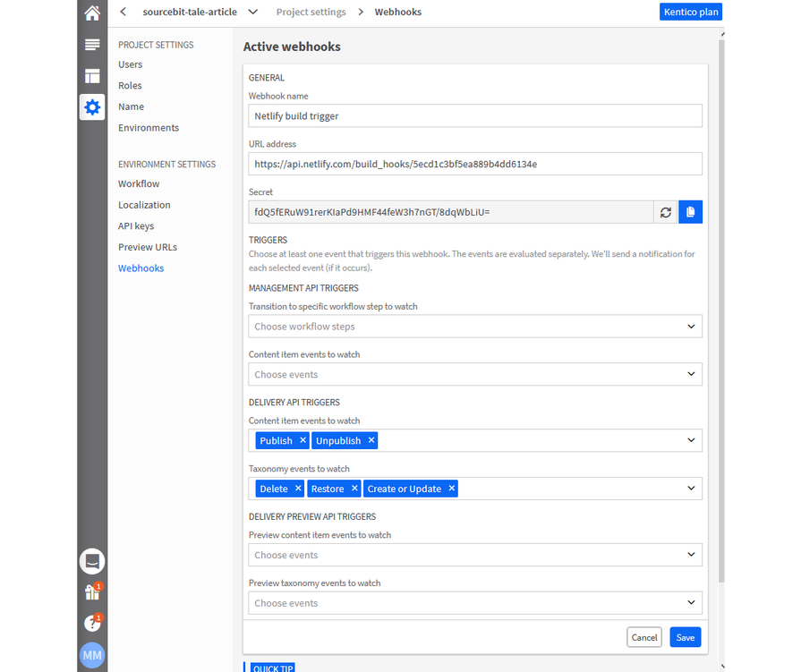Open the MM user avatar menu
Viewport: 801px width, 672px height.
92,655
